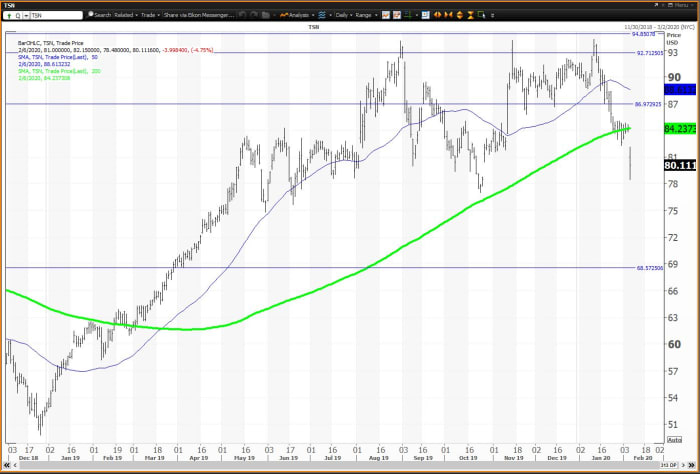Click the vertical expand arrows icon

(460, 15)
